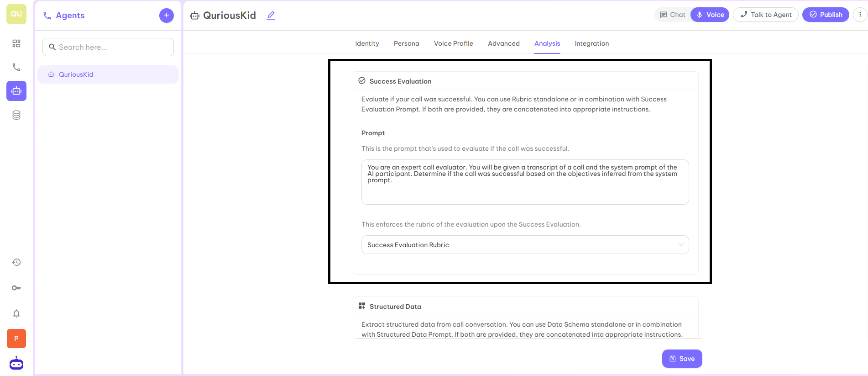This screenshot has height=376, width=868.
Task: Open the orange P profile avatar
Action: (16, 339)
